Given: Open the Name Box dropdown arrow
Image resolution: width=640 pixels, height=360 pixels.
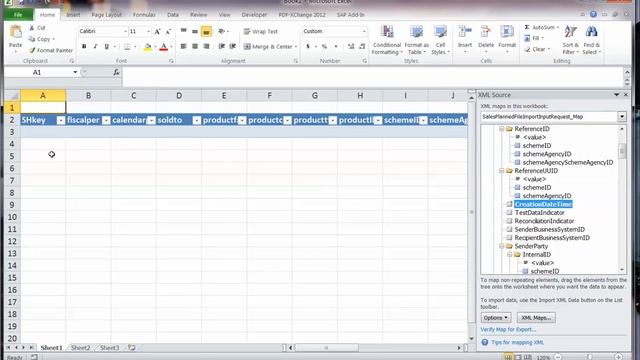Looking at the screenshot, I should (75, 72).
